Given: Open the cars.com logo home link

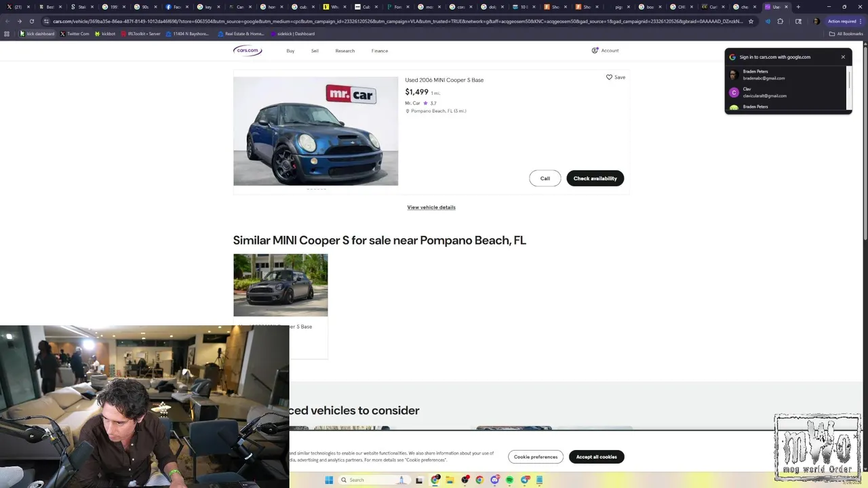Looking at the screenshot, I should (248, 51).
